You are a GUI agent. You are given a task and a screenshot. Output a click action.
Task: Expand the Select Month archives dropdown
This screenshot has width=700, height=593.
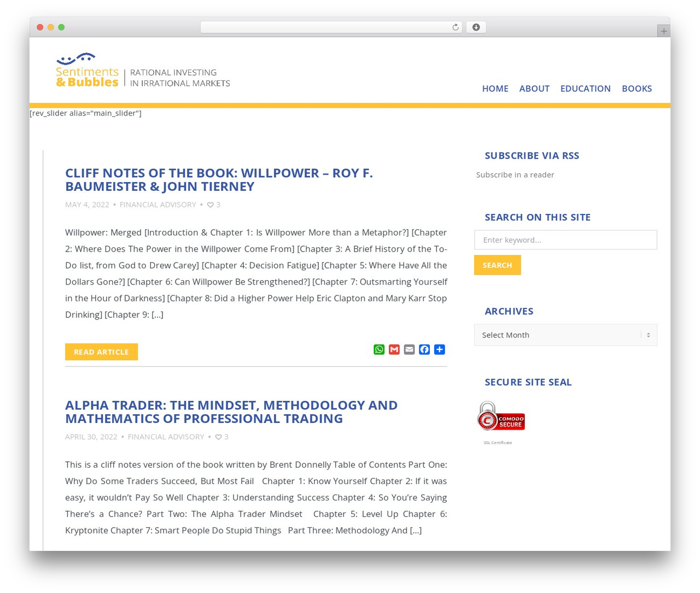(565, 335)
